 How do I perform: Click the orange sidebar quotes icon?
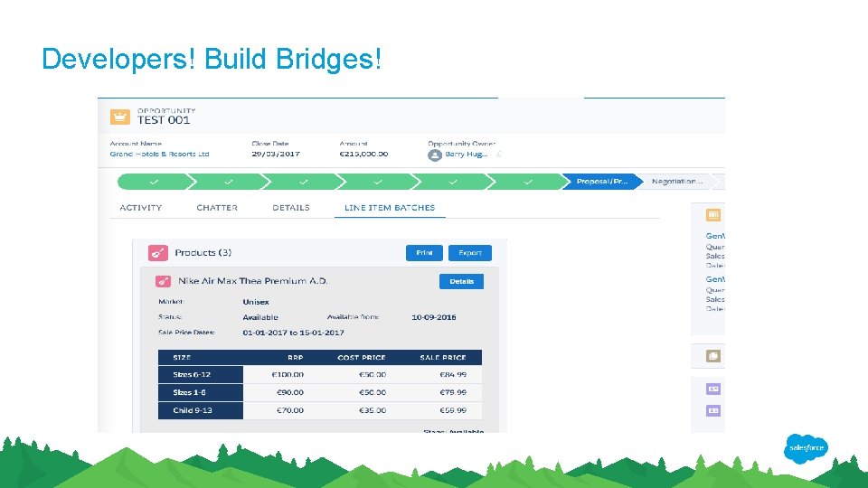pos(713,215)
